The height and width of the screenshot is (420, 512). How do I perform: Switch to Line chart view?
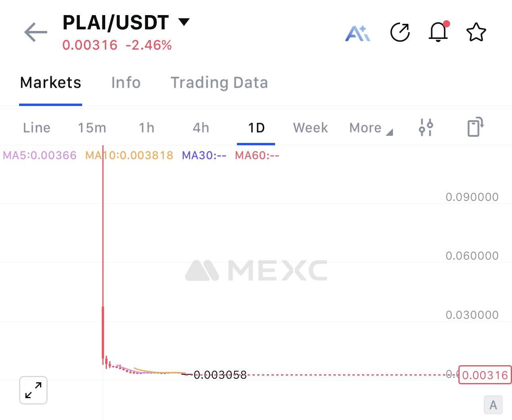(x=37, y=128)
